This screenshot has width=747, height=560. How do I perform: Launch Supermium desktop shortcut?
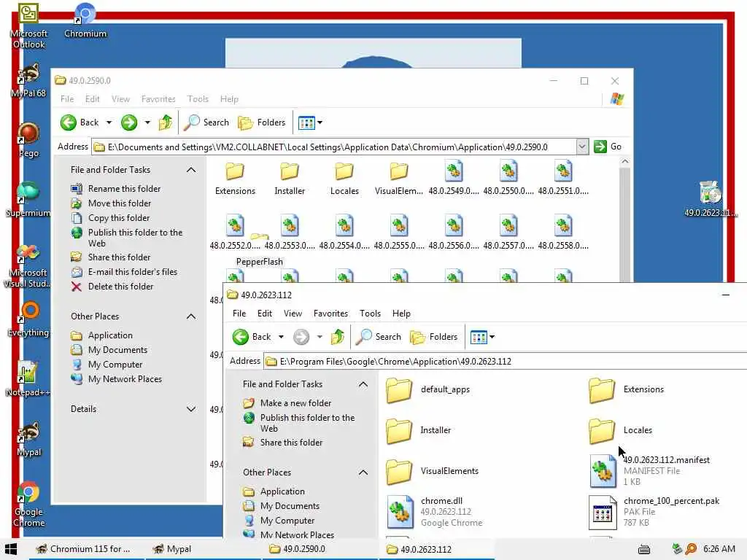click(28, 199)
